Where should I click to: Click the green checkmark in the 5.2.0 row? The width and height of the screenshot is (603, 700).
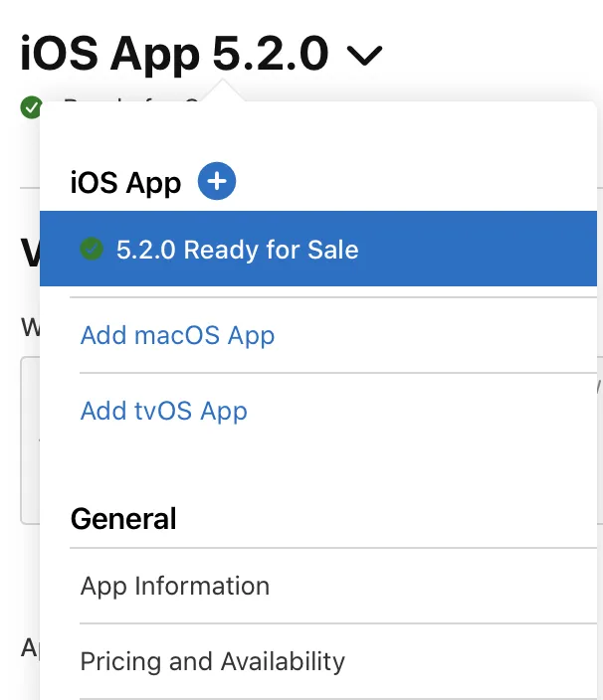tap(92, 249)
